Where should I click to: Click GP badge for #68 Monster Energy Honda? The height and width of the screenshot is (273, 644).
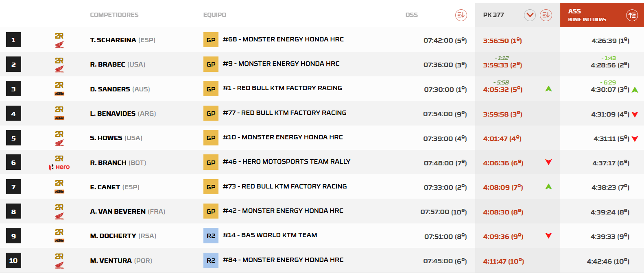click(211, 40)
